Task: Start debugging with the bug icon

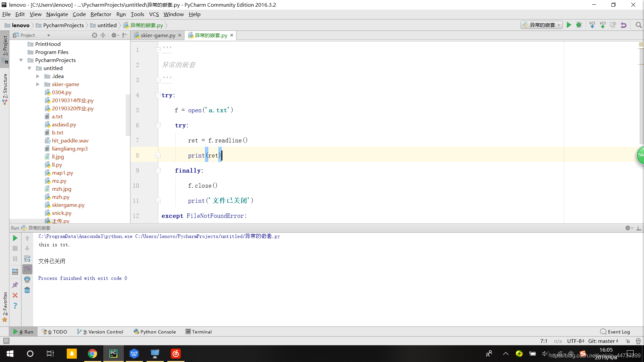Action: [x=579, y=25]
